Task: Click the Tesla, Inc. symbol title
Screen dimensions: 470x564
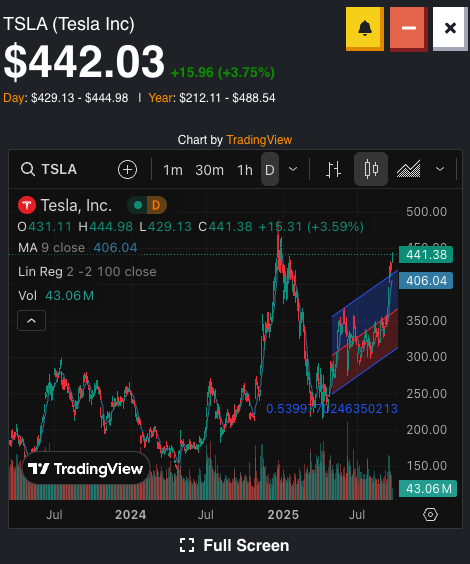Action: click(76, 205)
